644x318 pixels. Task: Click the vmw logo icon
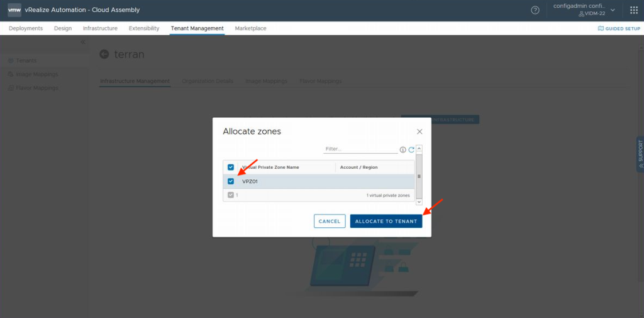pyautogui.click(x=14, y=10)
